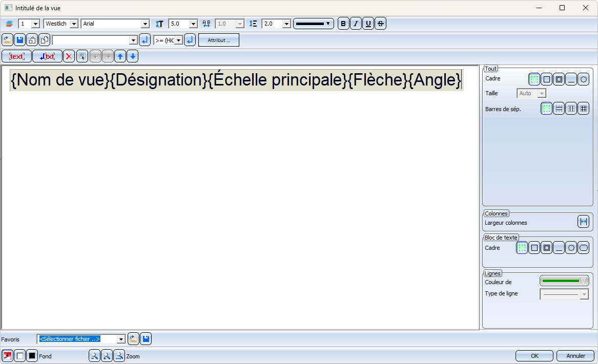
Task: Select the red default Fond background icon
Action: (x=7, y=356)
